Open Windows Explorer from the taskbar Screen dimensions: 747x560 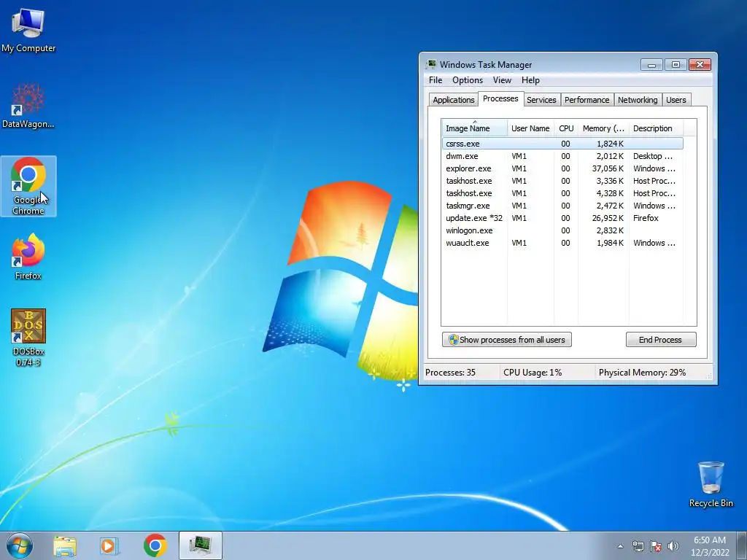65,545
